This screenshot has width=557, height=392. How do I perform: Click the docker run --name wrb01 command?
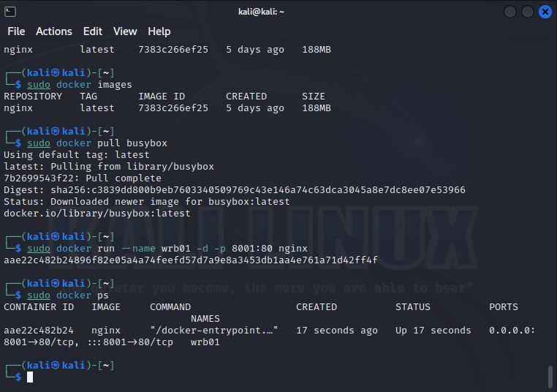point(167,249)
